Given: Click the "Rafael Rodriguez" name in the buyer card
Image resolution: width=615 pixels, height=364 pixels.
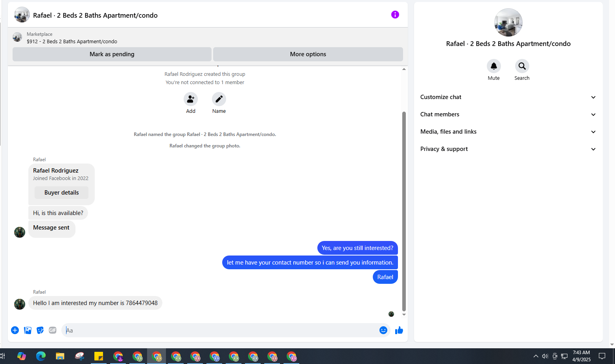Looking at the screenshot, I should coord(56,171).
